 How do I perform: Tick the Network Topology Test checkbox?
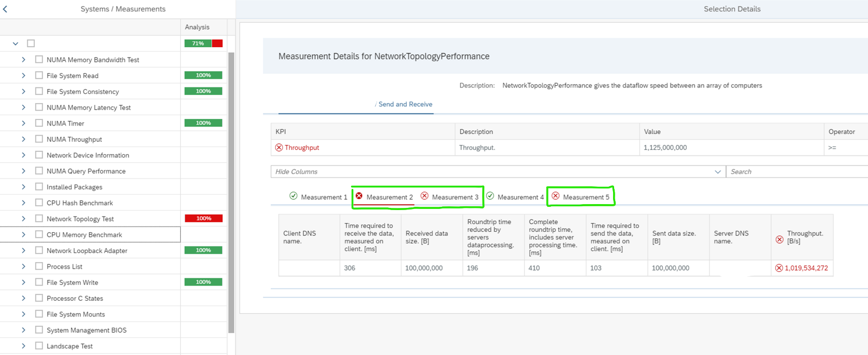point(39,219)
